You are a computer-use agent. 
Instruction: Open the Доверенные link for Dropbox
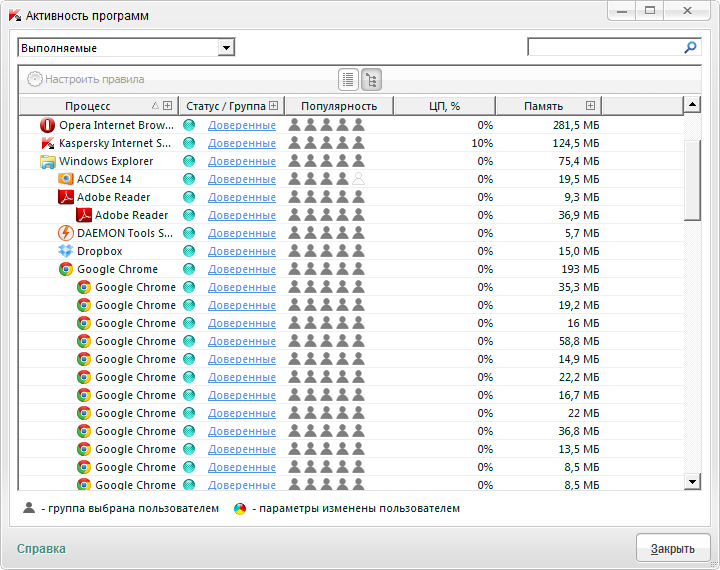point(242,251)
